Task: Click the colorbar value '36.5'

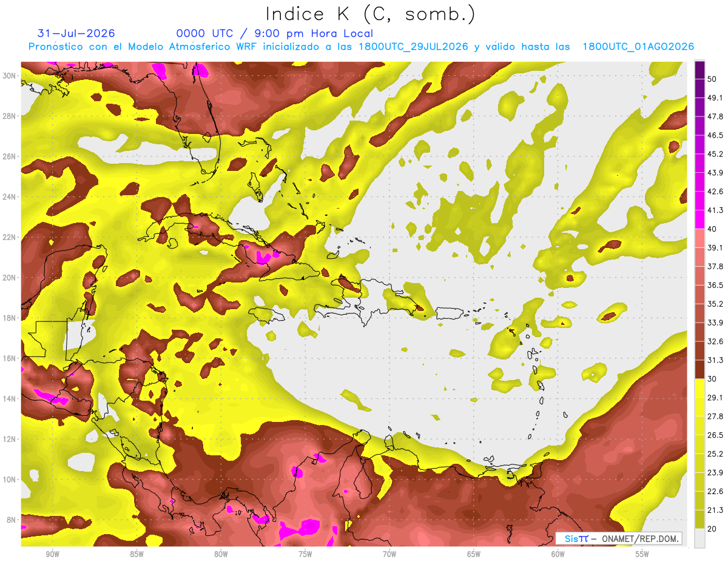Action: pyautogui.click(x=716, y=285)
